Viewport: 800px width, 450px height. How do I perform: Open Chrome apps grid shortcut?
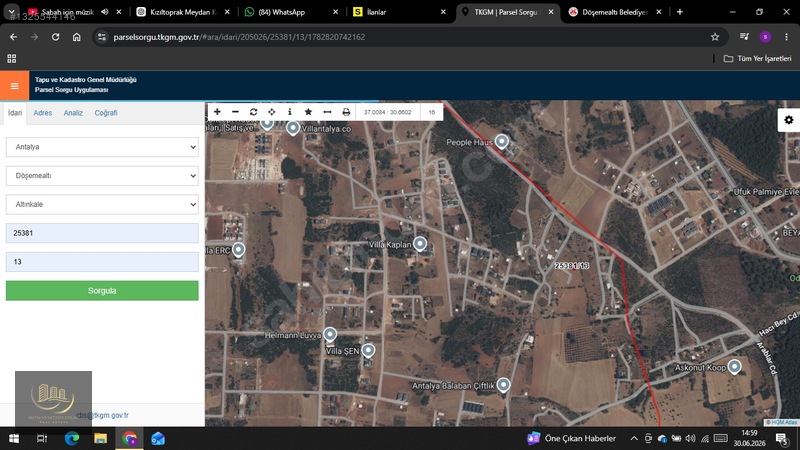point(12,59)
